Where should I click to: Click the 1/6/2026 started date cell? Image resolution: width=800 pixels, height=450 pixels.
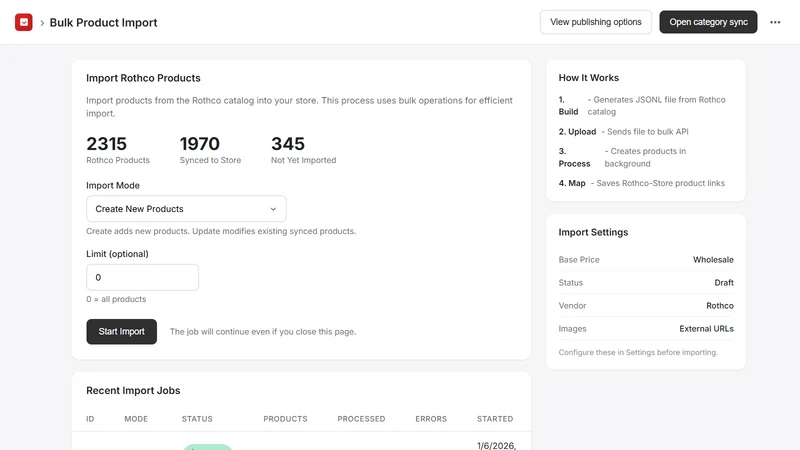496,445
